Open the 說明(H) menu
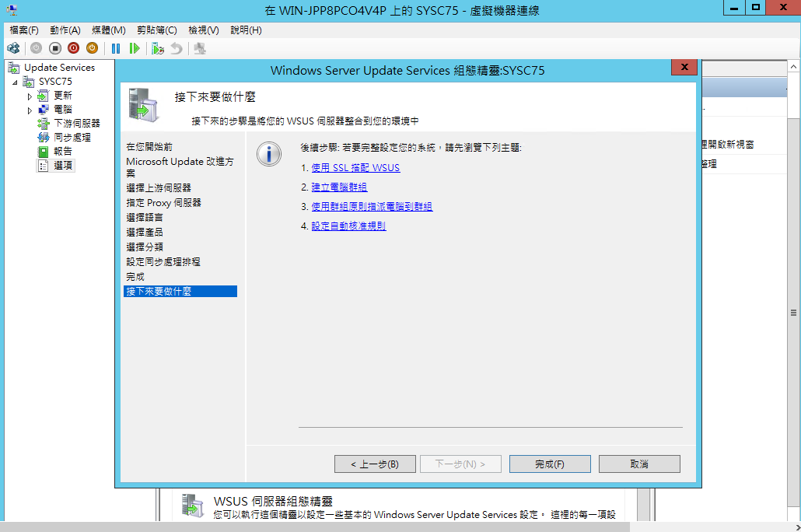This screenshot has width=801, height=532. tap(247, 30)
